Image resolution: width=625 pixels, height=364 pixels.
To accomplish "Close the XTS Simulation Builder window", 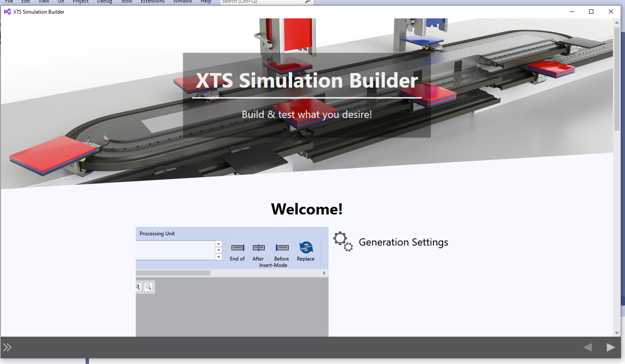I will coord(611,12).
